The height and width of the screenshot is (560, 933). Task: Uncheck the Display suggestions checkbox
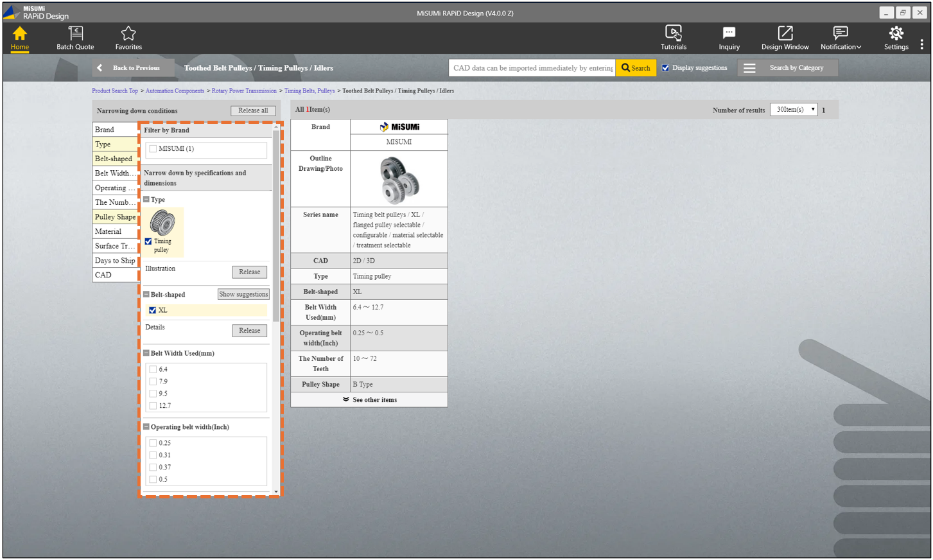tap(666, 68)
